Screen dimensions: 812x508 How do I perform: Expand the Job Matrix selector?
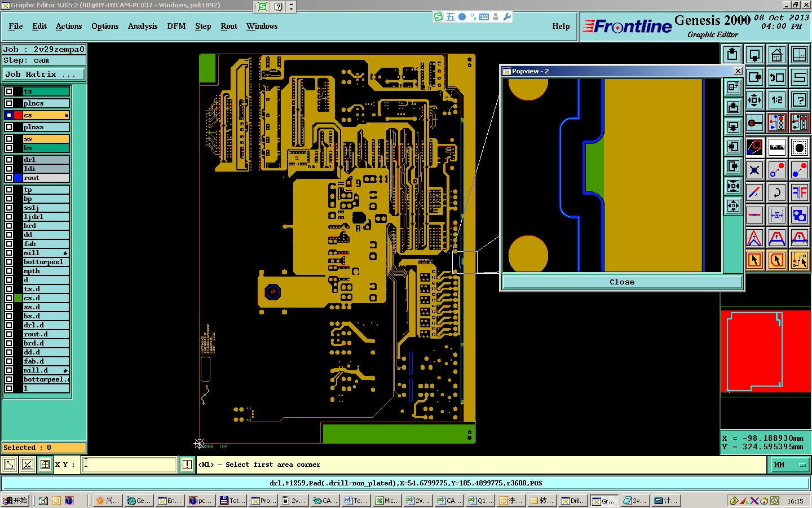coord(44,75)
